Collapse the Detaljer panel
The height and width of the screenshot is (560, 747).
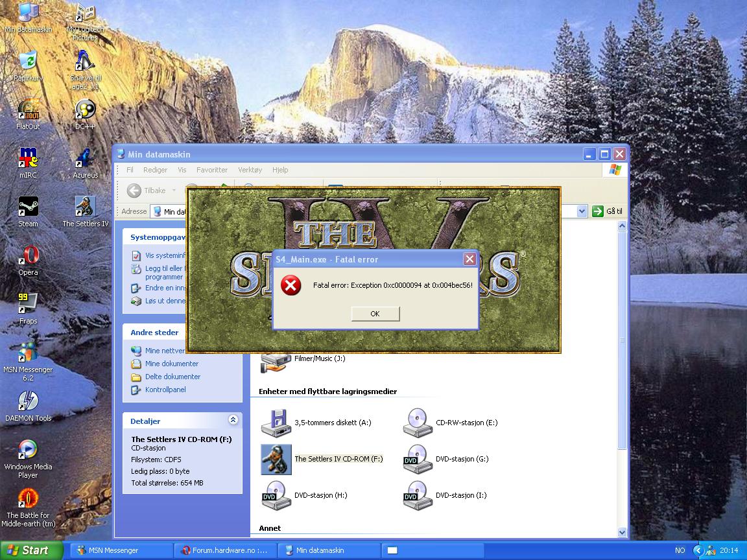tap(233, 419)
